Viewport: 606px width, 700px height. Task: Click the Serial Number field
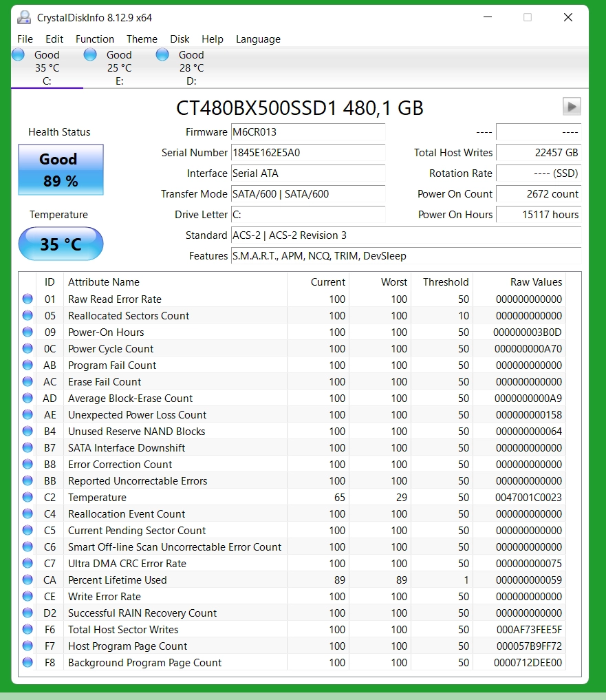pos(308,153)
